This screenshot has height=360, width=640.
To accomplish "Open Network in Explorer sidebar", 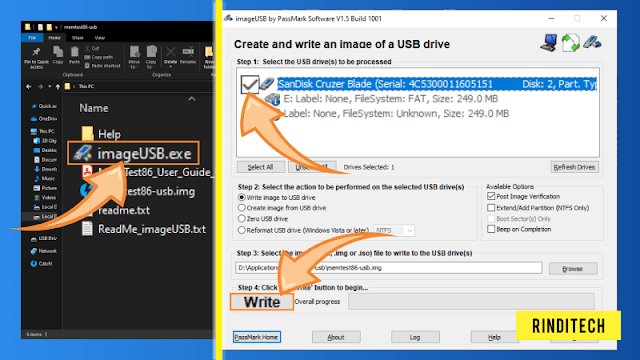I will [x=44, y=251].
